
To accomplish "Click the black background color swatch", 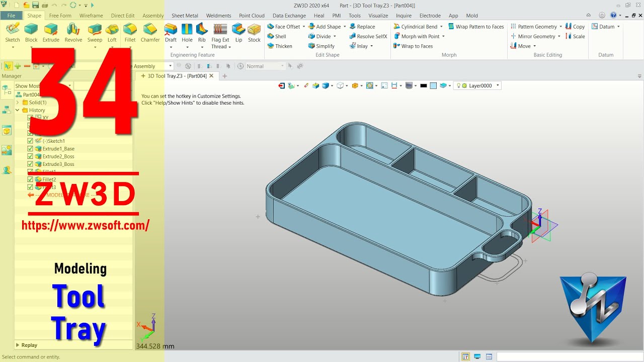I will 424,85.
